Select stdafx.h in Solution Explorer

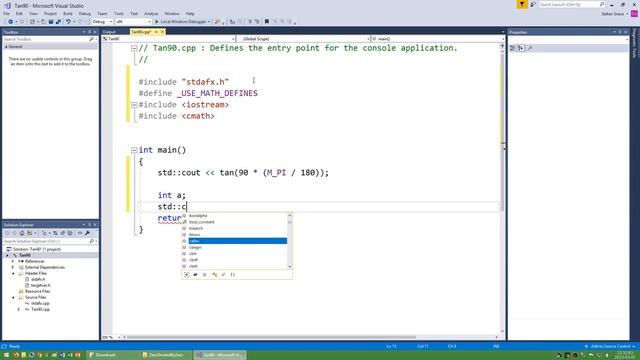pyautogui.click(x=38, y=280)
